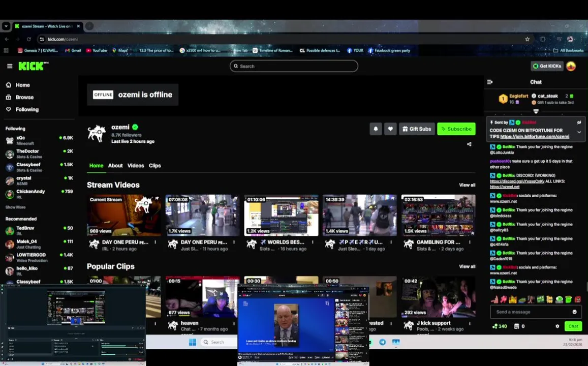
Task: Open options menu for J kick support clip
Action: click(x=470, y=323)
